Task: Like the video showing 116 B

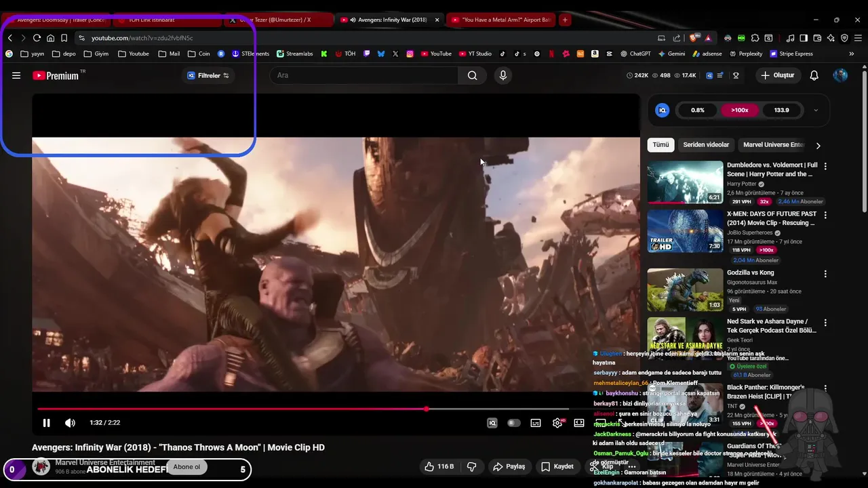Action: 439,466
